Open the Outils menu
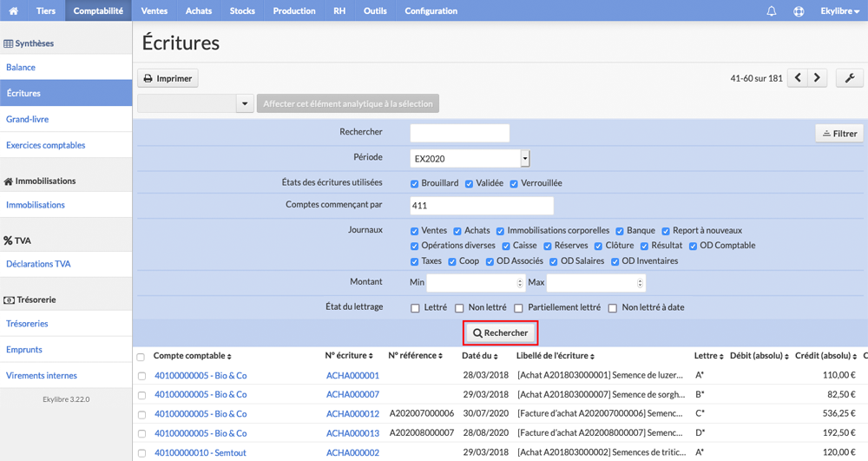This screenshot has width=868, height=461. point(375,10)
